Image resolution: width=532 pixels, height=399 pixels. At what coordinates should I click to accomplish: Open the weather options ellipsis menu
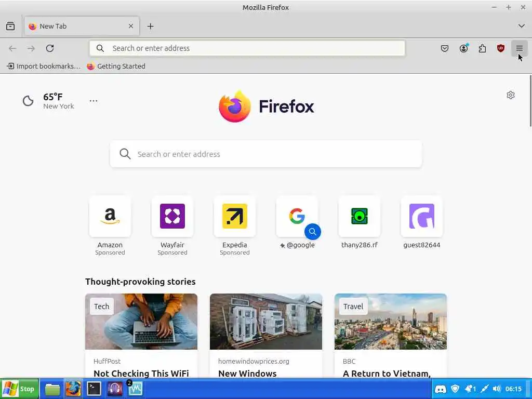point(94,101)
